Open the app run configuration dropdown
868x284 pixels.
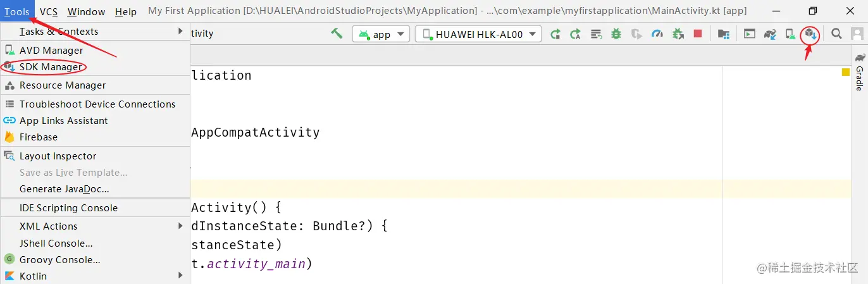[381, 34]
